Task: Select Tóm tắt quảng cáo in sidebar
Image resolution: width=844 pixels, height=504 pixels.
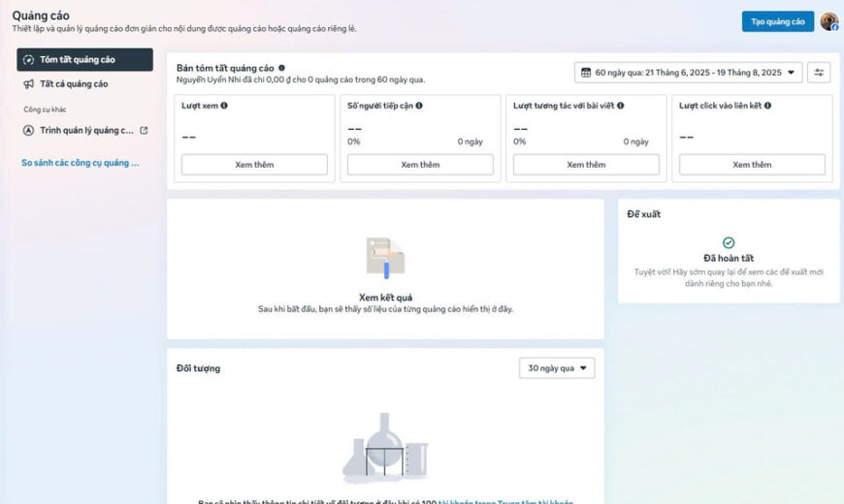Action: (x=84, y=60)
